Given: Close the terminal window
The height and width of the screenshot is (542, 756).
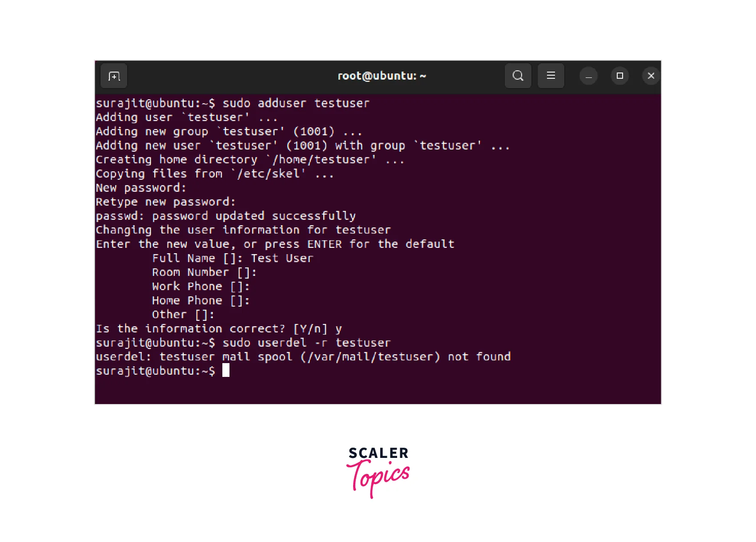Looking at the screenshot, I should pos(651,76).
